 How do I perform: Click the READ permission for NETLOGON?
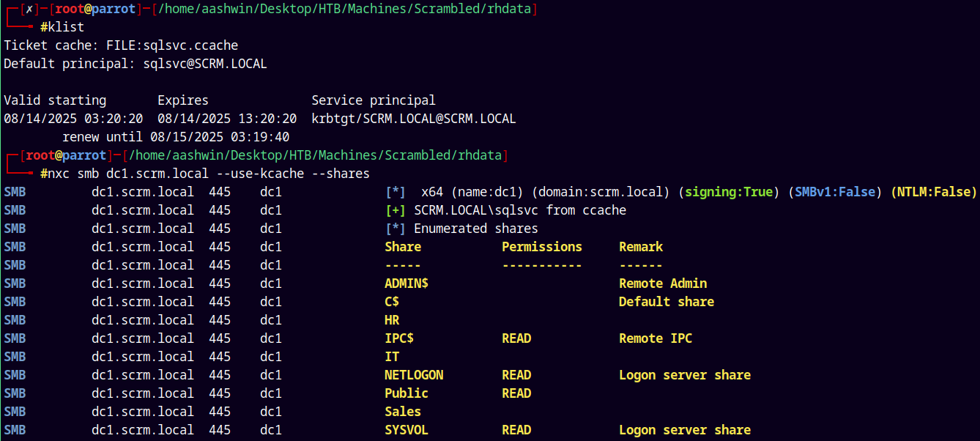516,375
